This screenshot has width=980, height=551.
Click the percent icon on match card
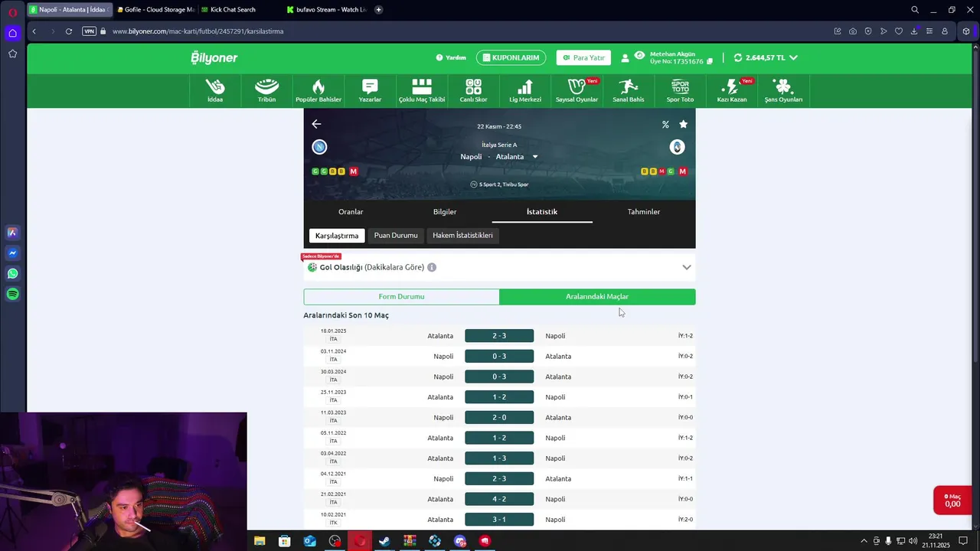(x=665, y=124)
